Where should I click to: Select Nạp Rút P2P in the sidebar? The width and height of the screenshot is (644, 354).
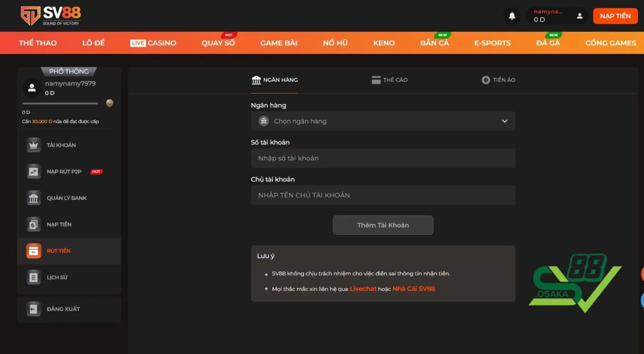click(69, 171)
